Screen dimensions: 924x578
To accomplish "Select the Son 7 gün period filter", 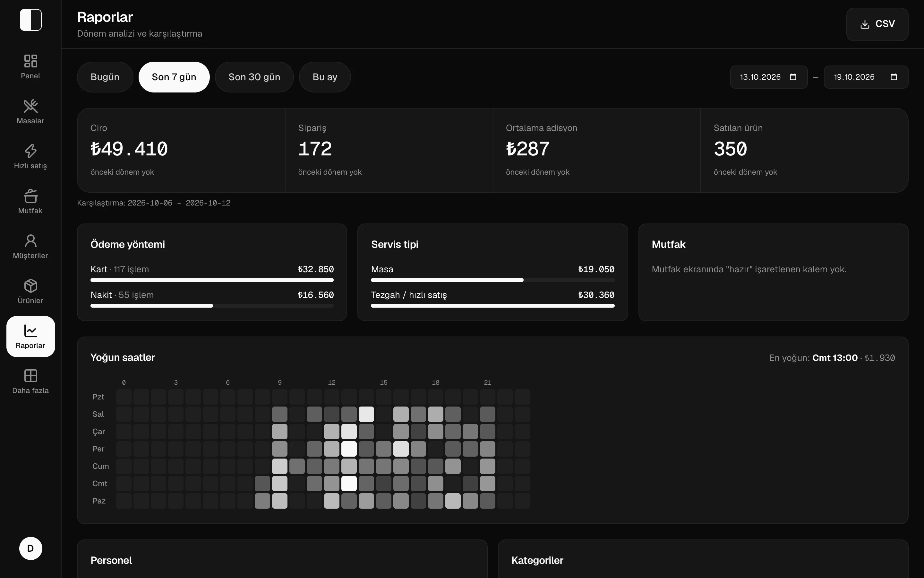I will click(174, 77).
